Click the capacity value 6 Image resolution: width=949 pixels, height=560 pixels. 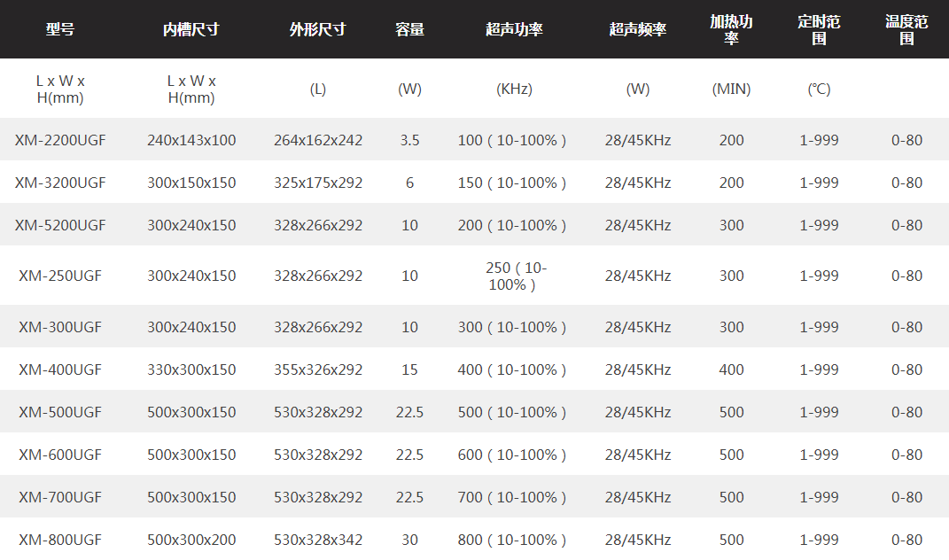[409, 183]
